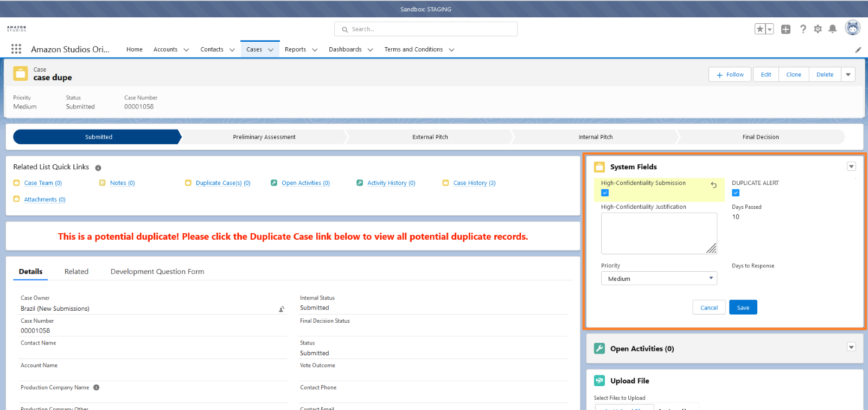868x410 pixels.
Task: Open the Open Activities panel menu arrow
Action: [851, 347]
